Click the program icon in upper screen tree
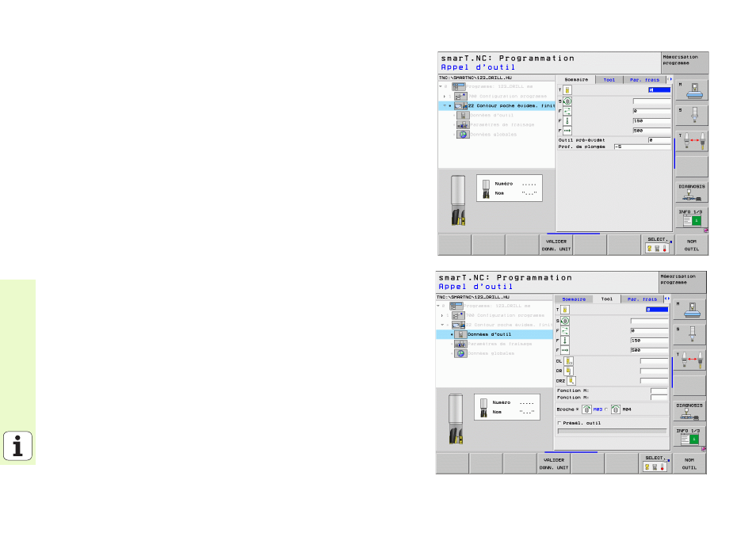Viewport: 756px width, 533px height. (459, 87)
